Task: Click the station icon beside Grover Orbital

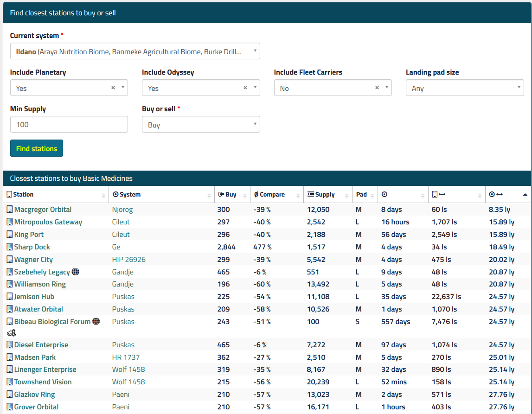Action: click(x=9, y=407)
